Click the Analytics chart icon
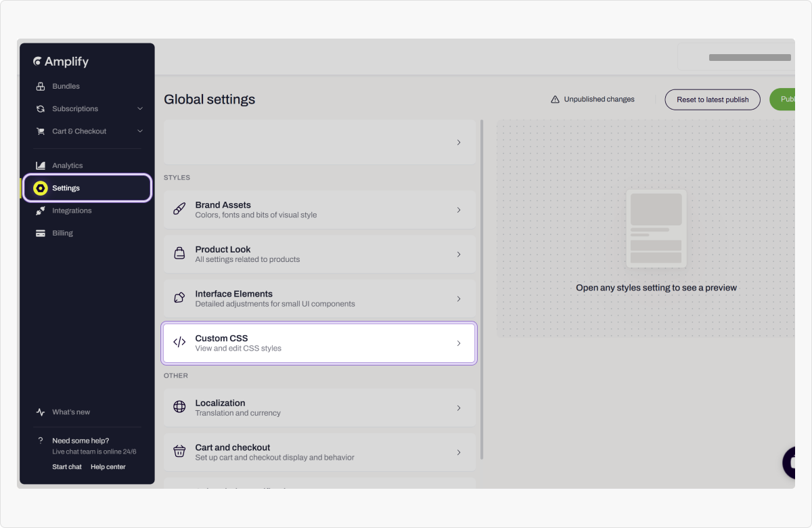 41,166
